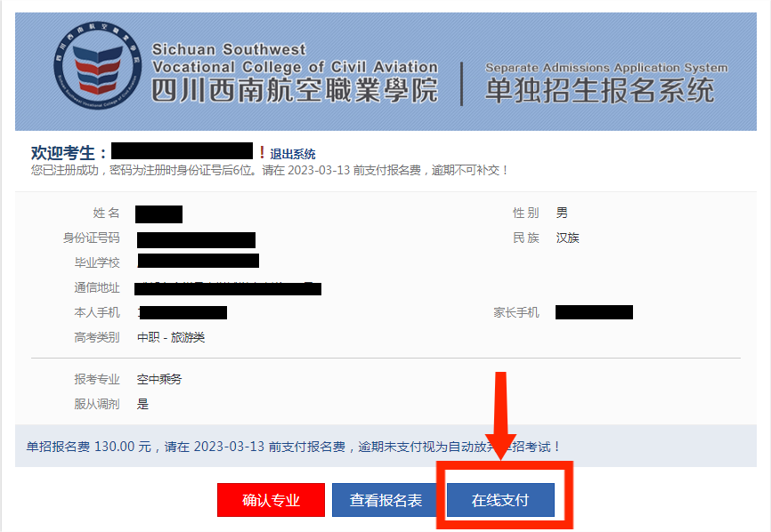Click the registration success message with deadline
The width and height of the screenshot is (771, 532).
click(270, 171)
